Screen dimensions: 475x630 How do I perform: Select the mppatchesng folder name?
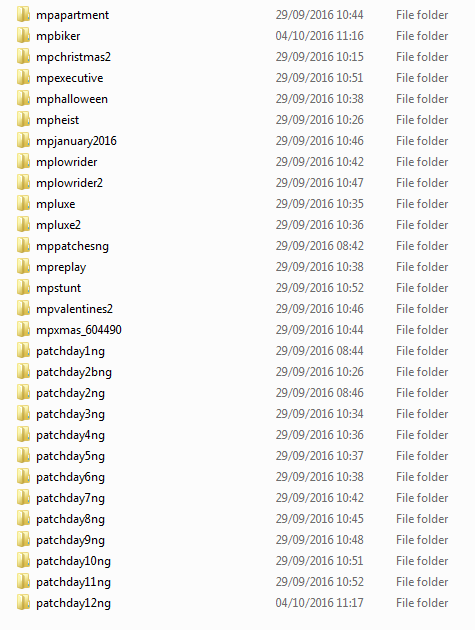(x=72, y=246)
